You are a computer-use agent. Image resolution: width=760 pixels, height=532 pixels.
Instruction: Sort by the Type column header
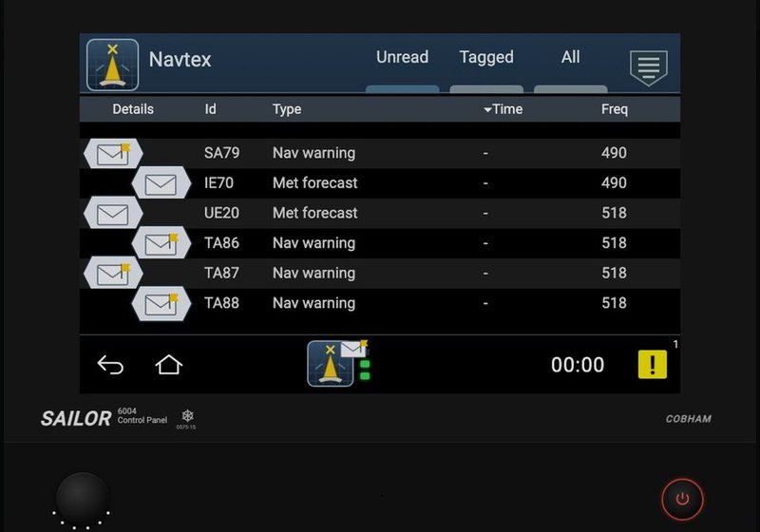(287, 109)
